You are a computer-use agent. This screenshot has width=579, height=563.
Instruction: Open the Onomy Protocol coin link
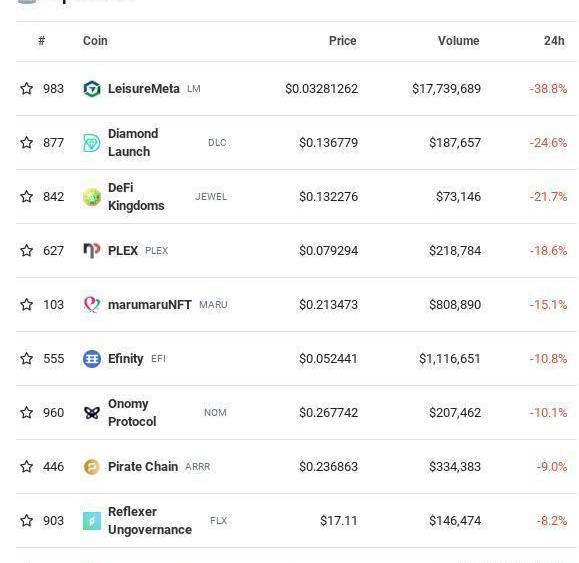[x=132, y=412]
